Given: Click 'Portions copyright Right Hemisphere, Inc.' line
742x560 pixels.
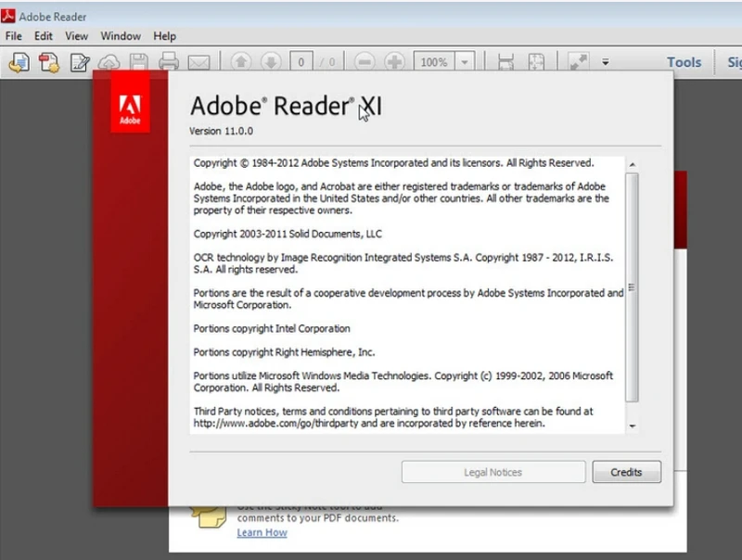Looking at the screenshot, I should (284, 352).
